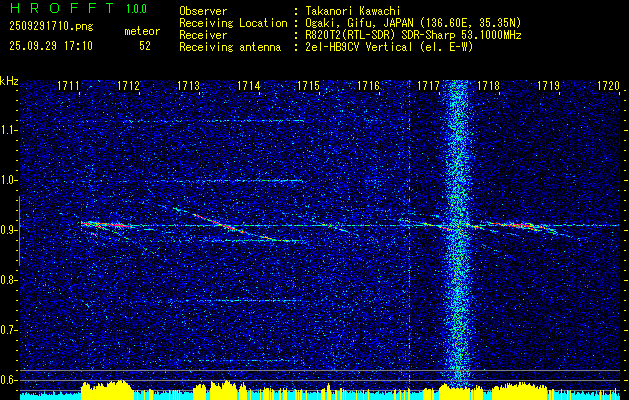
Task: Select the meteor count 52
Action: pos(145,46)
